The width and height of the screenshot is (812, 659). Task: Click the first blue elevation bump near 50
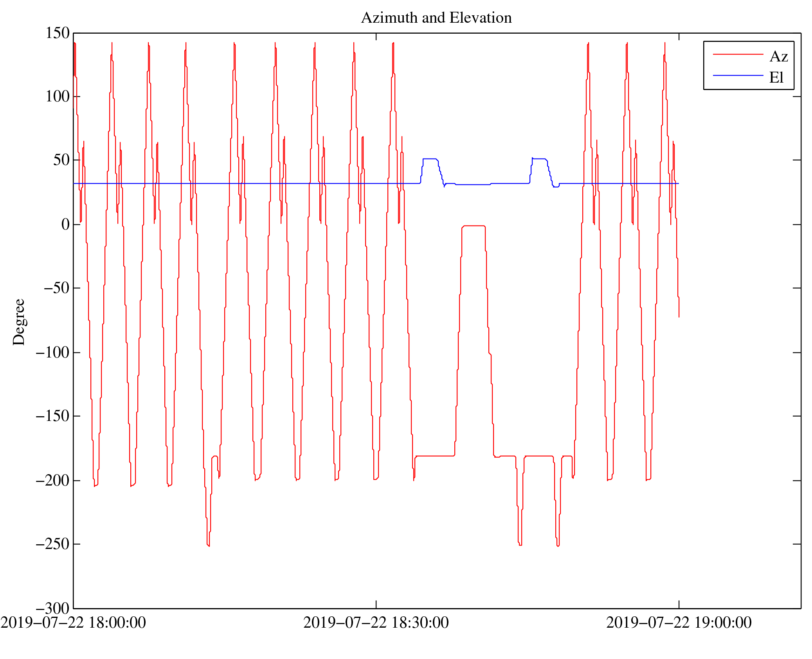[x=430, y=159]
